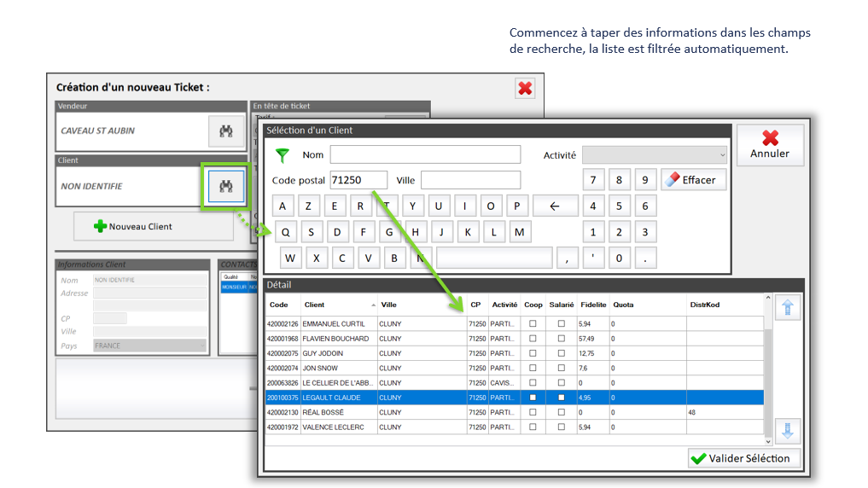This screenshot has height=488, width=868.
Task: Click the scroll down blue arrow button
Action: click(x=787, y=431)
